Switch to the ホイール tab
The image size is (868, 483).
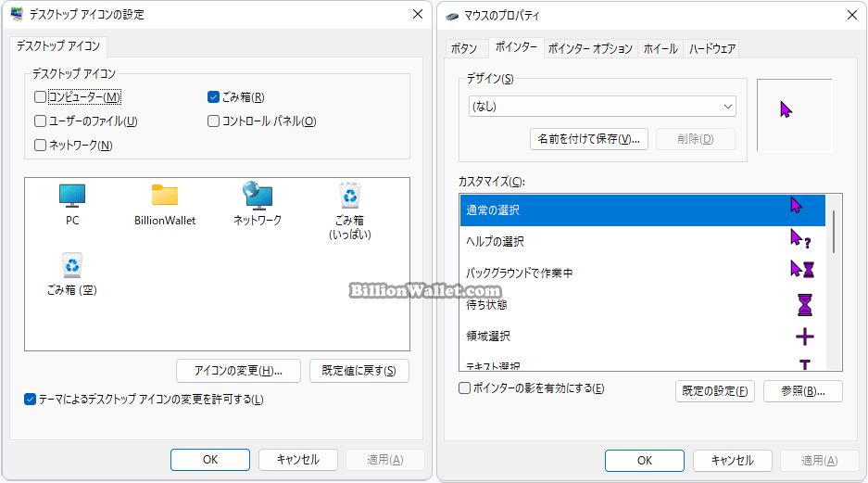click(x=660, y=49)
